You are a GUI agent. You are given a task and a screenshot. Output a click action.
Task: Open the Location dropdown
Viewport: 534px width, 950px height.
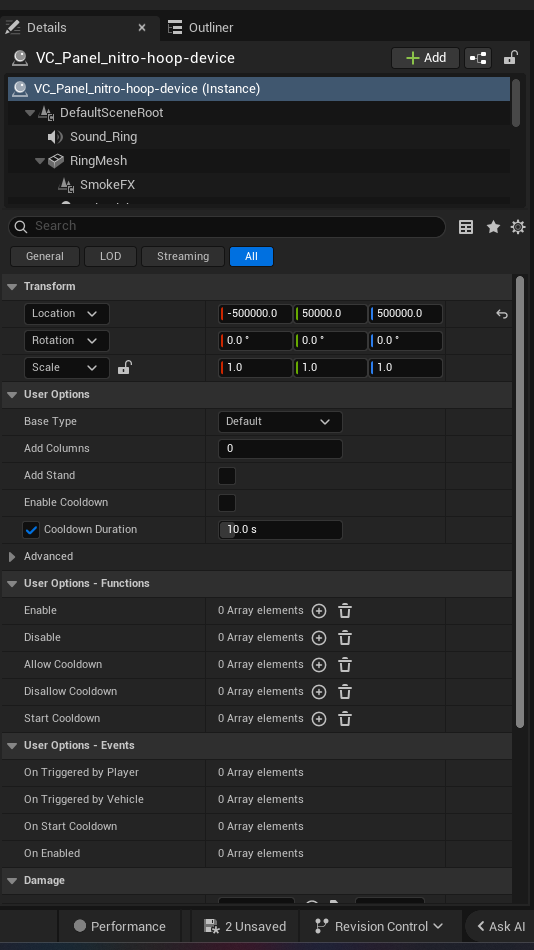pos(66,314)
